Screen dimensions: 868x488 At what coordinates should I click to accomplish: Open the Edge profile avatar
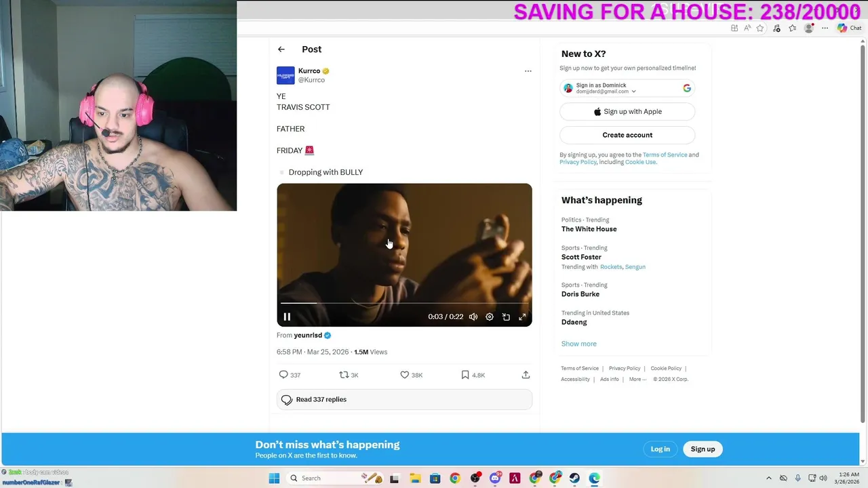pos(808,28)
